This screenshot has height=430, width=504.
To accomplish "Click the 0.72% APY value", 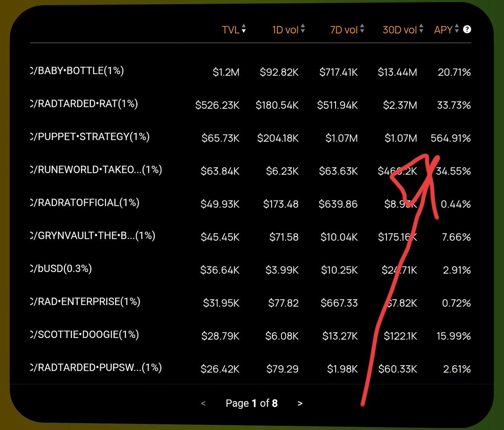I will pyautogui.click(x=457, y=303).
